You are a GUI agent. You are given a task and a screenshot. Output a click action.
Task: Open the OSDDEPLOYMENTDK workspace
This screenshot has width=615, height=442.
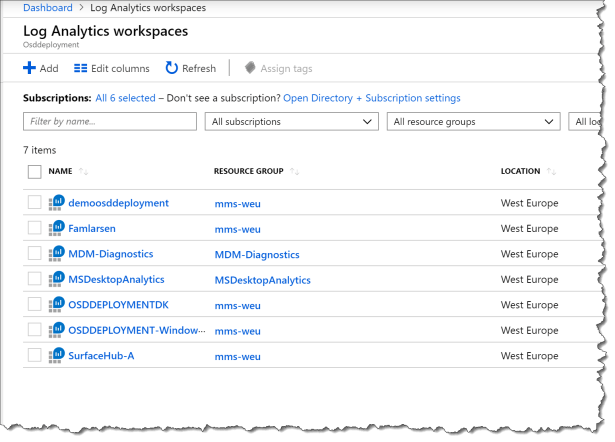coord(118,305)
